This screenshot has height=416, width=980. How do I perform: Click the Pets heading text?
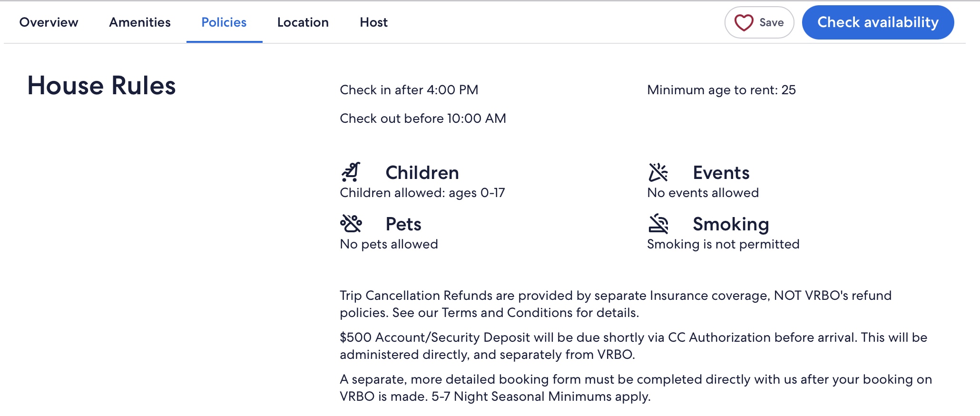click(x=403, y=224)
